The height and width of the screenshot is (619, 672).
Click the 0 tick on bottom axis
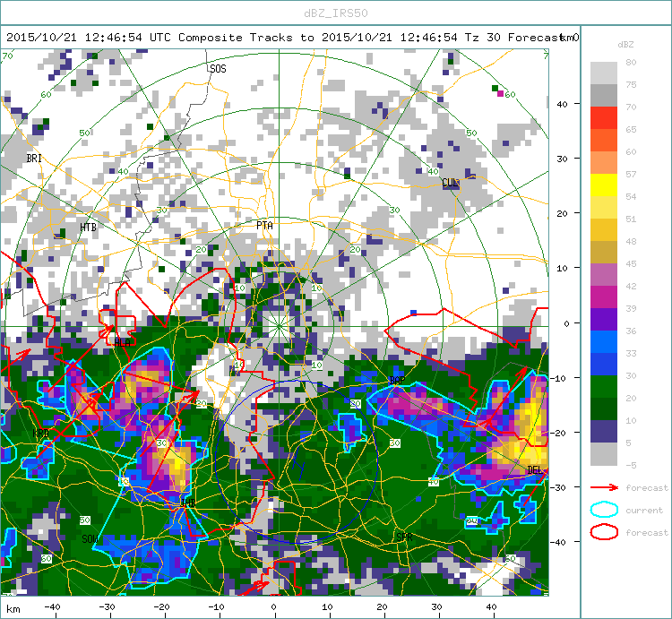click(273, 607)
